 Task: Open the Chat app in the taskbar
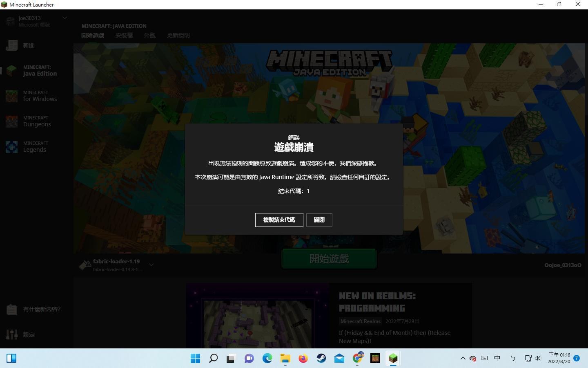click(x=249, y=359)
